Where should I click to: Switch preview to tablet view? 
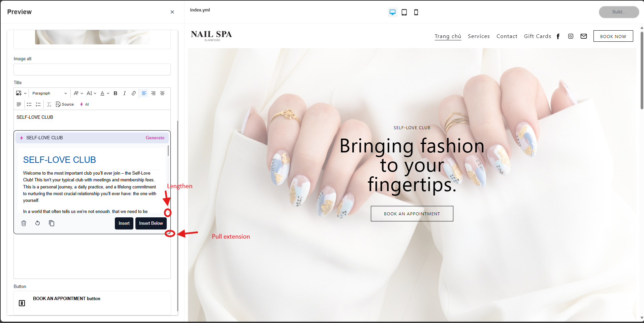tap(404, 12)
